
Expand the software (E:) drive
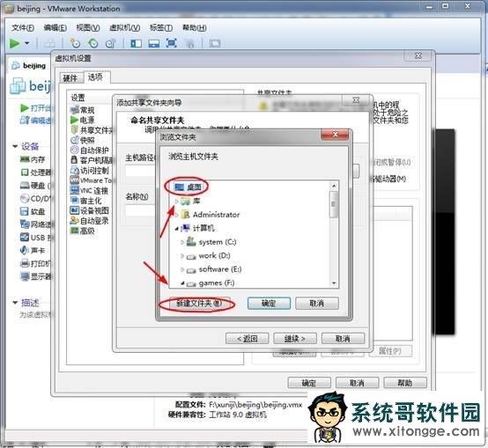(182, 269)
